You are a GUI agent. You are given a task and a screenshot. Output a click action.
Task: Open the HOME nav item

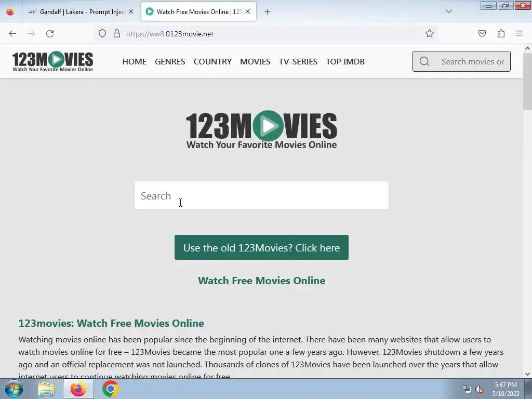(x=135, y=61)
